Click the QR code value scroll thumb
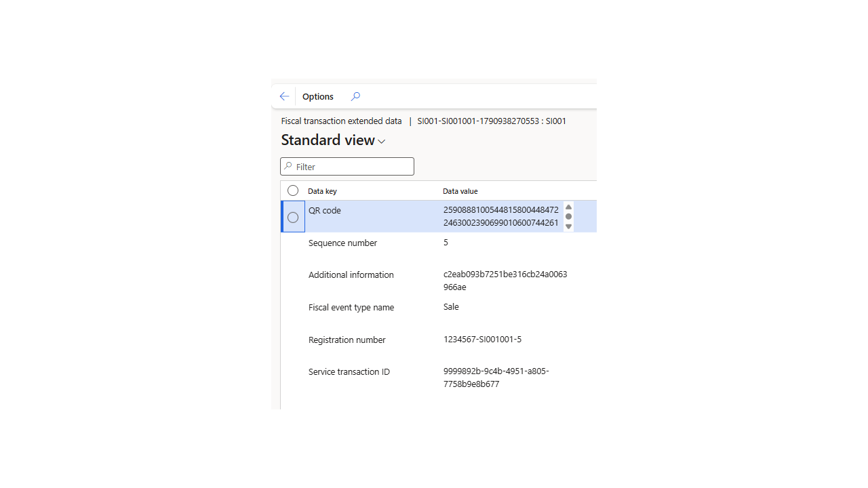 (568, 217)
